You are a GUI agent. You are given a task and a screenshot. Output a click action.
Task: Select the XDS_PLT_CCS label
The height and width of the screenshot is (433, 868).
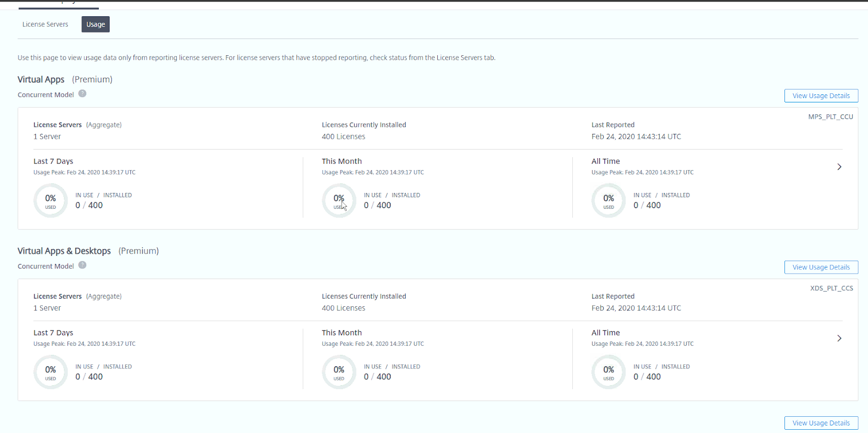[832, 288]
